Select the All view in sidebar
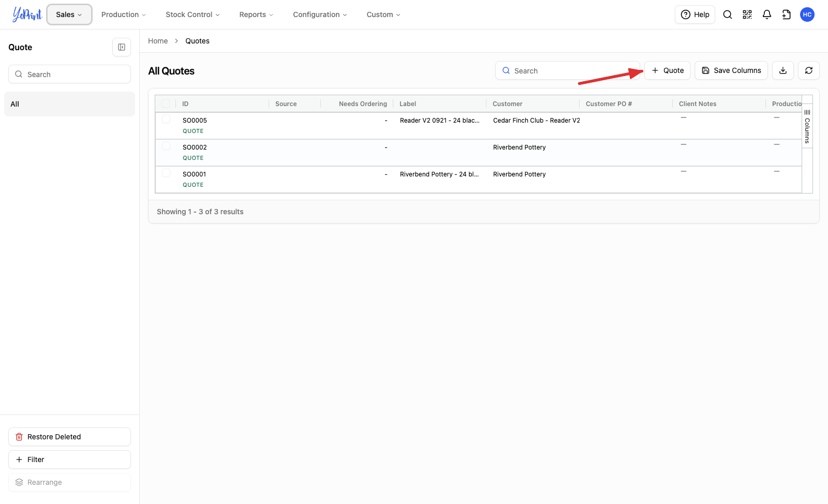This screenshot has height=504, width=828. coord(69,104)
